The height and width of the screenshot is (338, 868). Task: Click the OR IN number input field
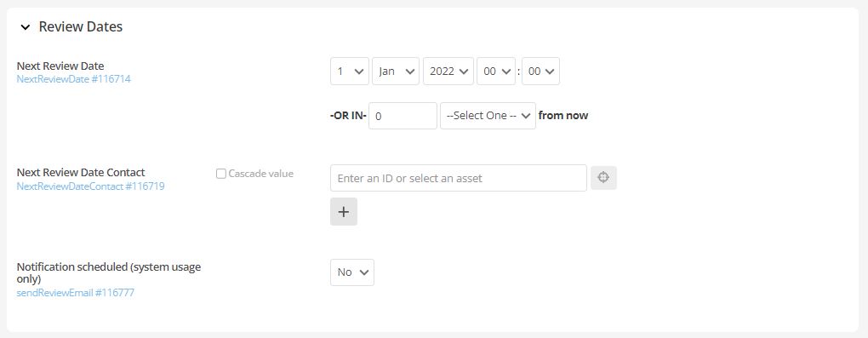403,116
